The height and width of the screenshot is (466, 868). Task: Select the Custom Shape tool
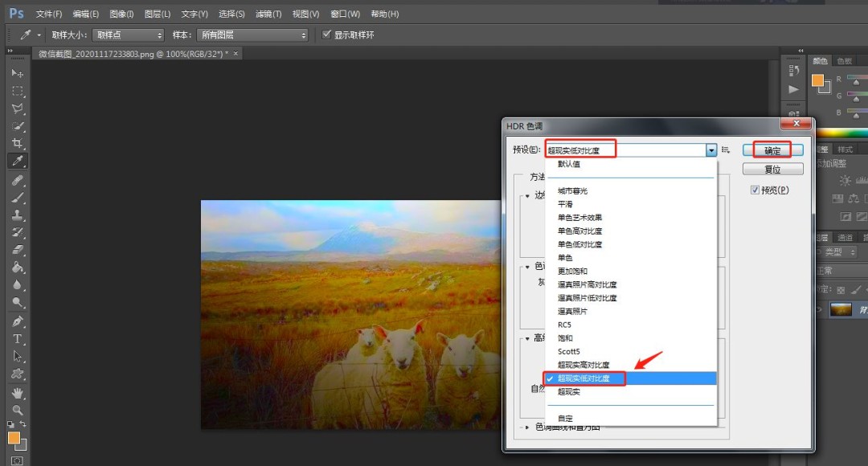[x=17, y=374]
